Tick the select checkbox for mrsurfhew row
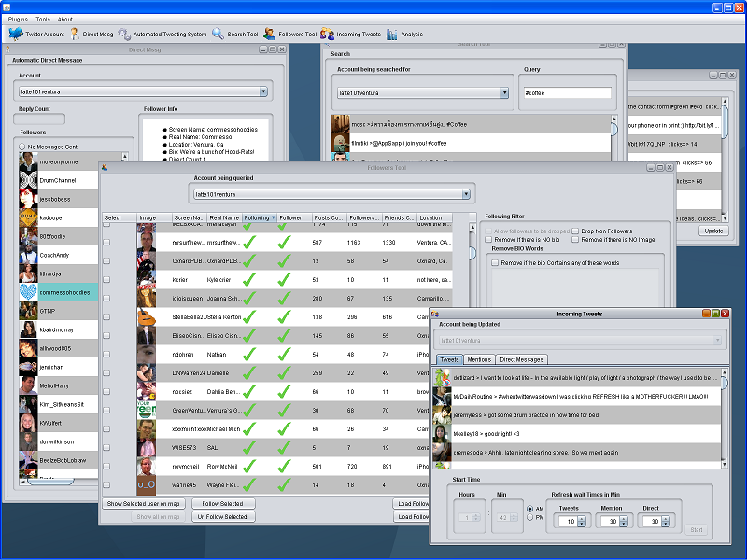 click(x=106, y=243)
